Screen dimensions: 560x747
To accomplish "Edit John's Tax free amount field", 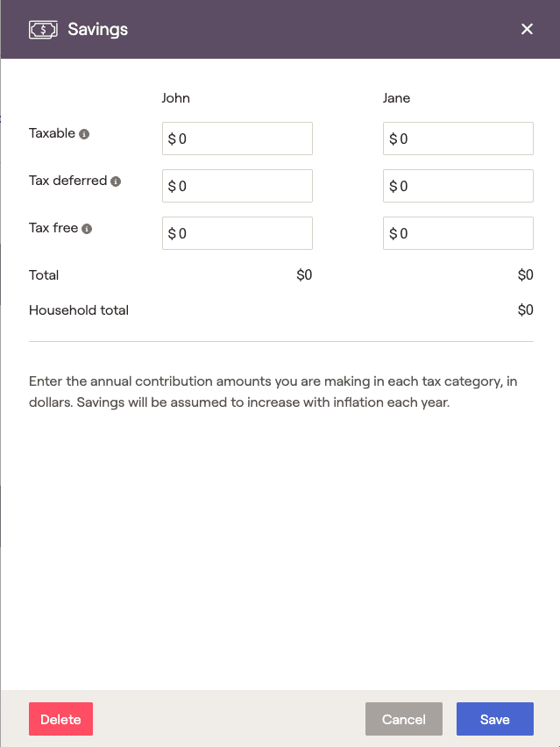I will coord(237,233).
